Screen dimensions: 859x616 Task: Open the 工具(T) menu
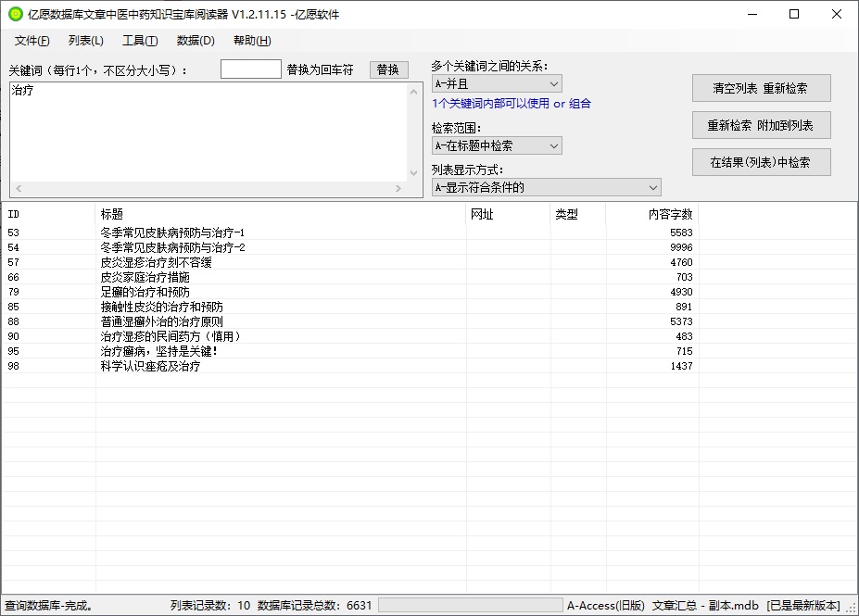tap(140, 41)
